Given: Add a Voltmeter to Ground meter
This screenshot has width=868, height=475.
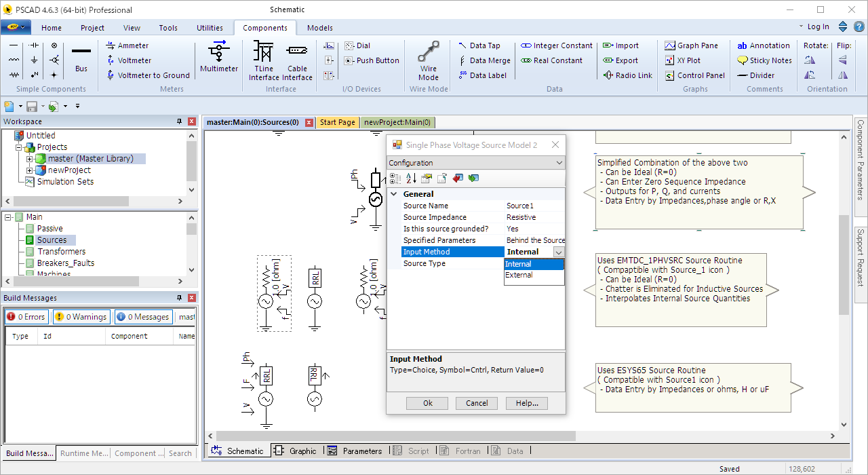Looking at the screenshot, I should pyautogui.click(x=148, y=75).
